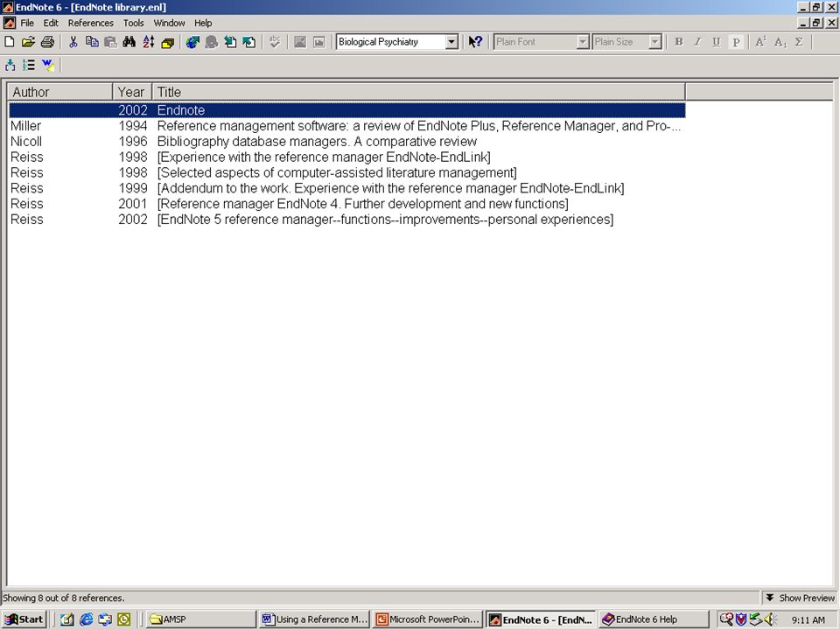This screenshot has width=840, height=630.
Task: Open the File menu
Action: pyautogui.click(x=27, y=23)
